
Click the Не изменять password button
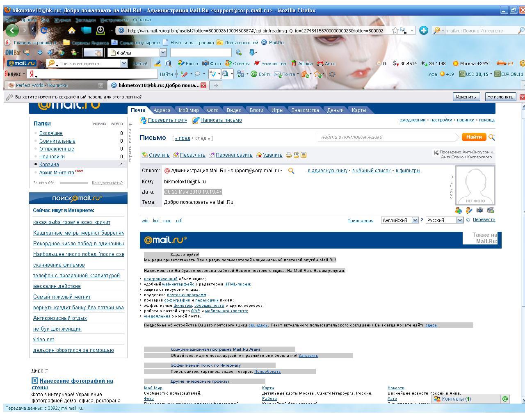tap(500, 97)
